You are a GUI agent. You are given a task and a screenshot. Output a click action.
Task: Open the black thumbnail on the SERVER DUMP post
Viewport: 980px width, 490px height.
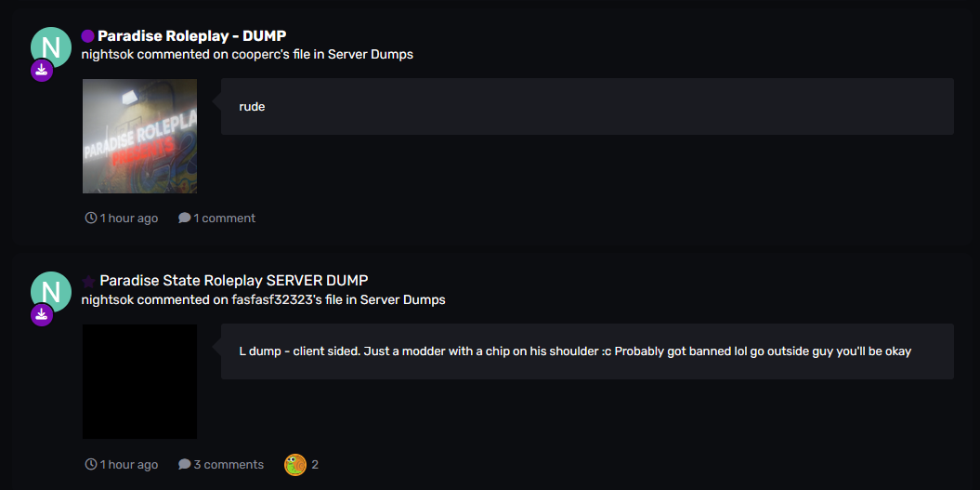pyautogui.click(x=139, y=381)
